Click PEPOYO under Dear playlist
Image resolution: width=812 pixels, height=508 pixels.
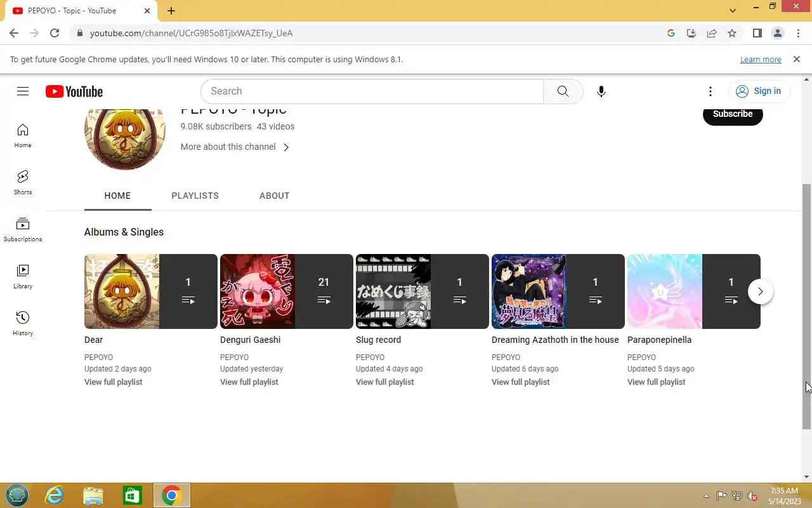pyautogui.click(x=98, y=358)
